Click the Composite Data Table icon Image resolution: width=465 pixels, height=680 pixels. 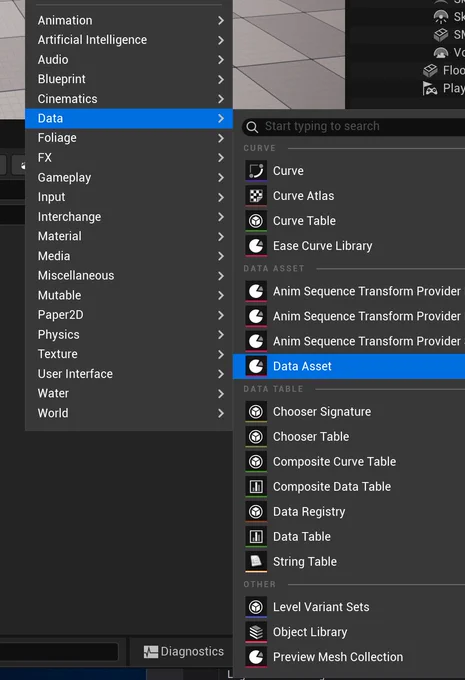[256, 487]
